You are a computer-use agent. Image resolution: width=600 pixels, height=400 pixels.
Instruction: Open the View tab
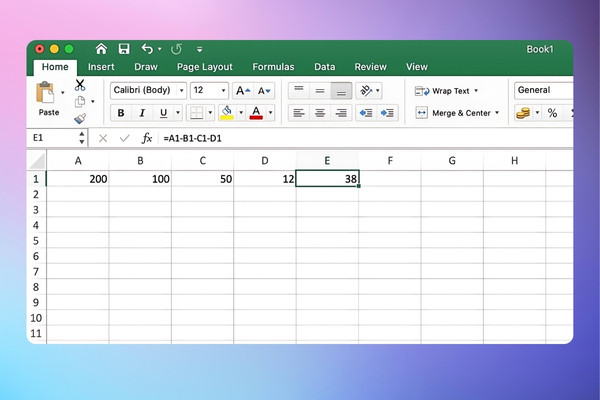pos(417,67)
